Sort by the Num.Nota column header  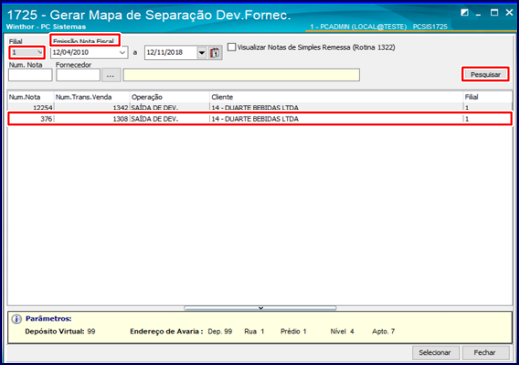click(31, 97)
